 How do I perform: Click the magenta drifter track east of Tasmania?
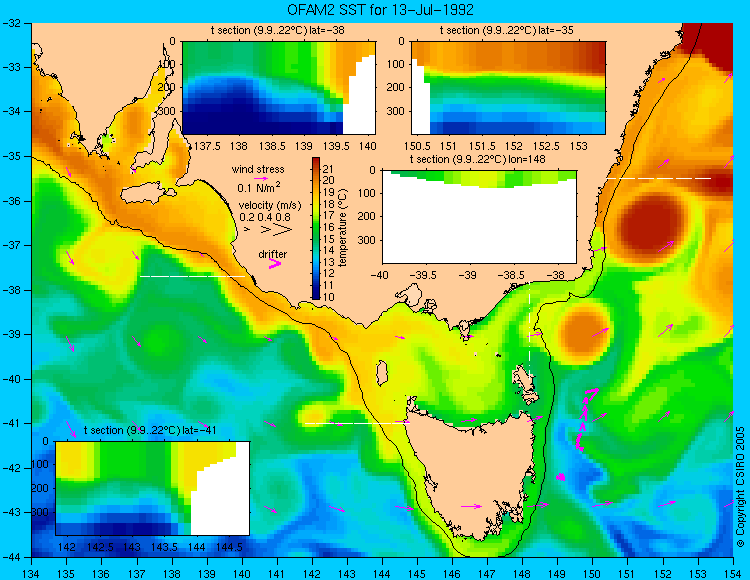(x=584, y=419)
